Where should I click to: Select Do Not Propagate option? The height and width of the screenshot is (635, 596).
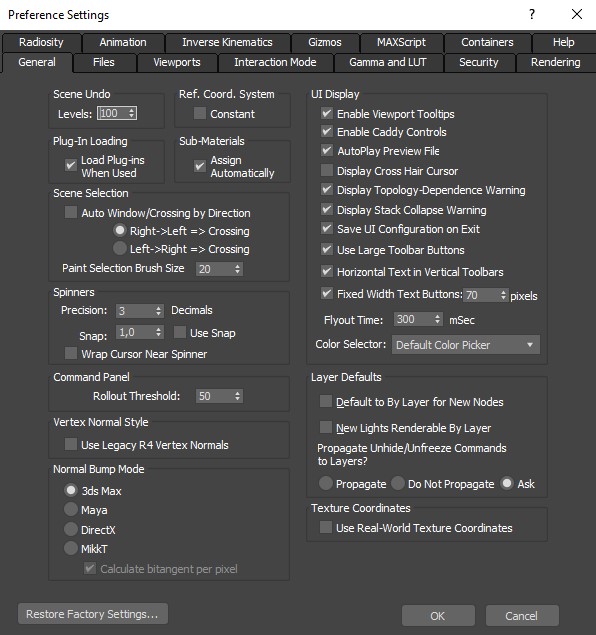[x=398, y=483]
